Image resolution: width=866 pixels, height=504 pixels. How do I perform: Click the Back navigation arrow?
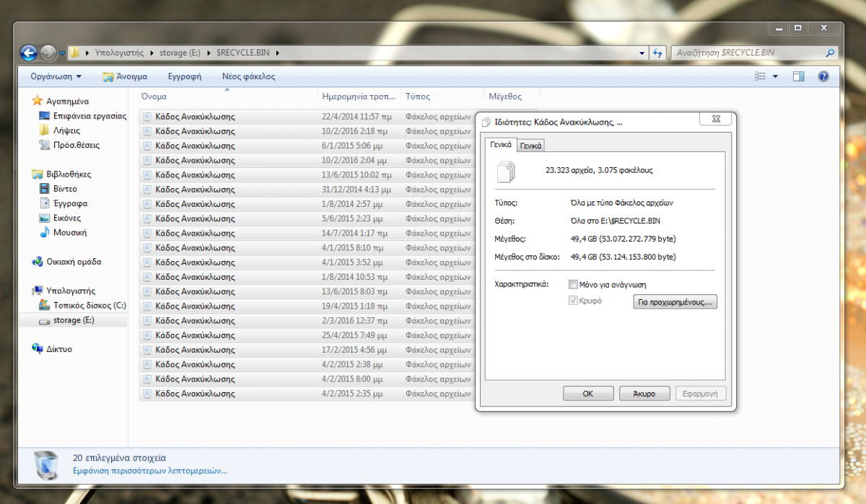pos(29,53)
